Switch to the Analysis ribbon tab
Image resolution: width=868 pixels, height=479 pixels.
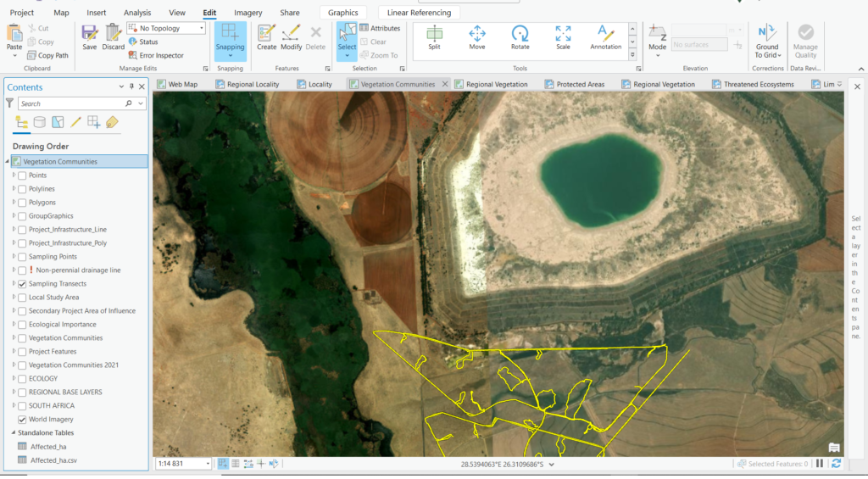coord(136,13)
